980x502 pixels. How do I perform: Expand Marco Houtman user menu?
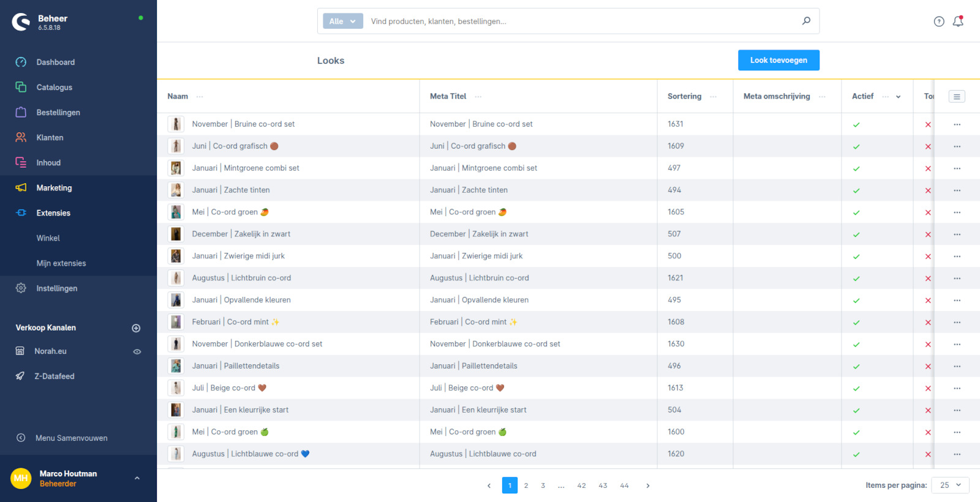[137, 478]
